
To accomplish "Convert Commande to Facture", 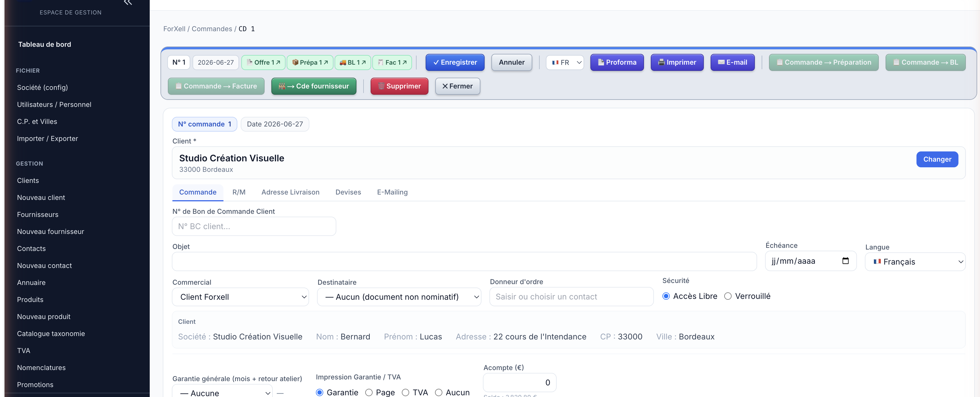I will point(216,86).
